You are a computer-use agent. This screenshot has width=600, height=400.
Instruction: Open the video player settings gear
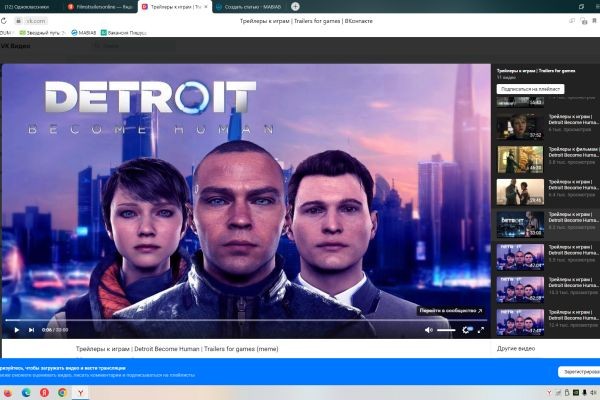pos(466,330)
